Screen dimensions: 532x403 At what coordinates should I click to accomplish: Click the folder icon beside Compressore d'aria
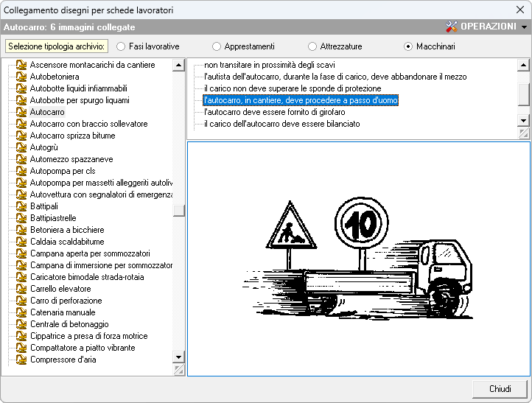pos(21,360)
